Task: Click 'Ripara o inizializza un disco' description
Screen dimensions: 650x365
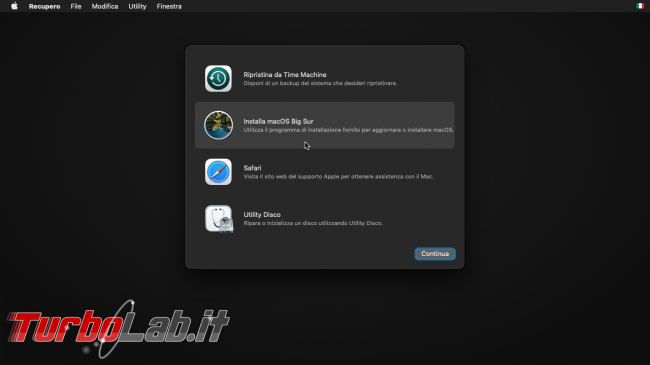Action: [313, 223]
